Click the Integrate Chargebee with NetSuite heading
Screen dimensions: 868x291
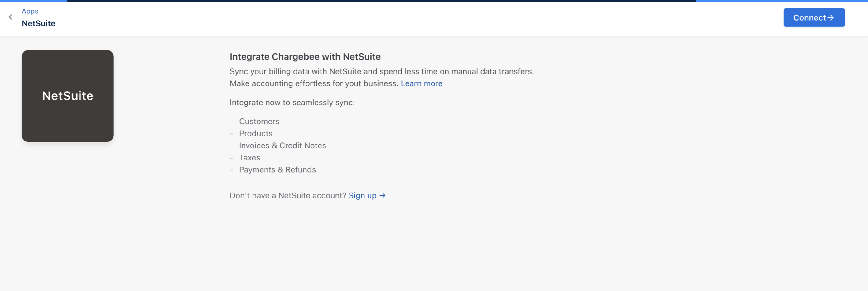(305, 57)
